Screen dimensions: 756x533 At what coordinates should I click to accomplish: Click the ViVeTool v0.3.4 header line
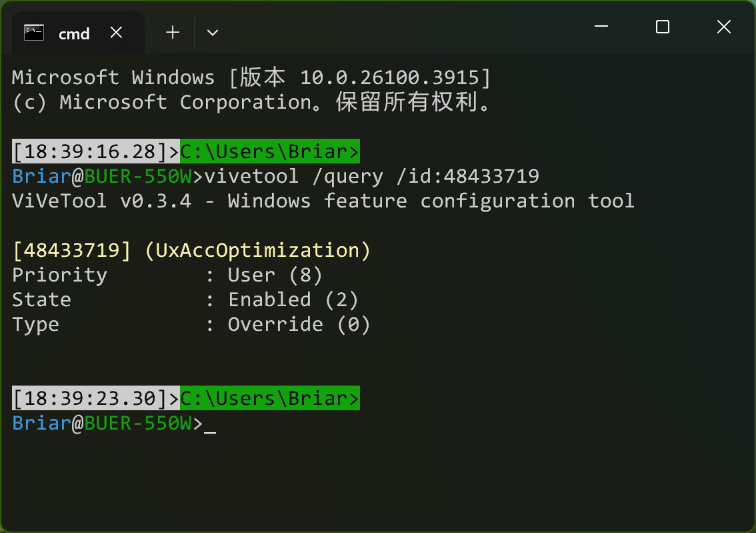coord(323,201)
